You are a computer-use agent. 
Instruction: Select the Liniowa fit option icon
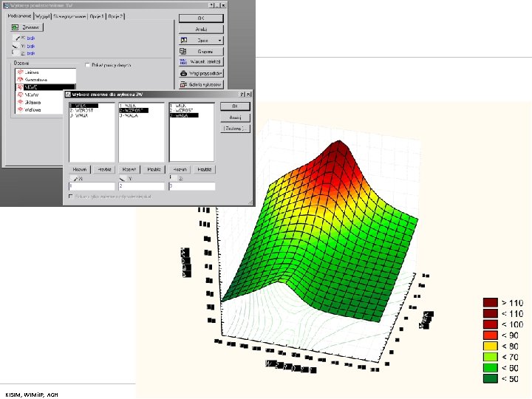pos(21,72)
